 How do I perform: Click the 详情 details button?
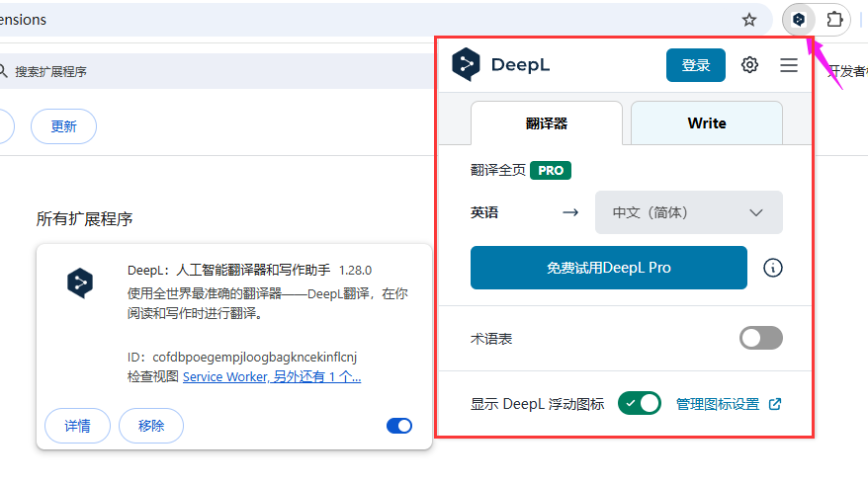coord(77,426)
